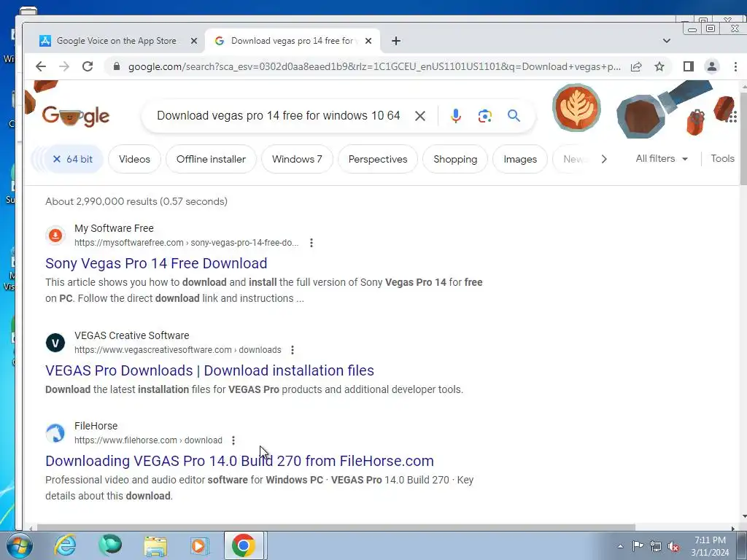The image size is (747, 560).
Task: Open more options for FileHorse result
Action: [233, 440]
